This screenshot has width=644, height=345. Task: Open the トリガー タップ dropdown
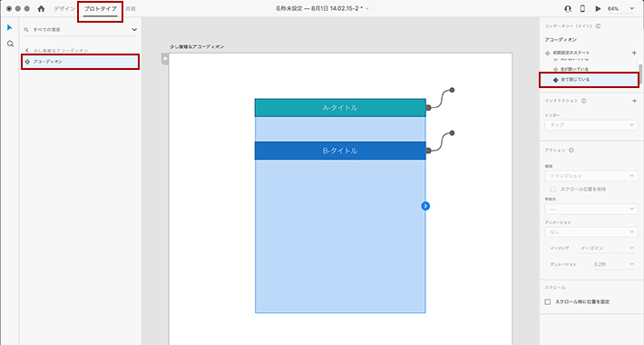pyautogui.click(x=591, y=125)
